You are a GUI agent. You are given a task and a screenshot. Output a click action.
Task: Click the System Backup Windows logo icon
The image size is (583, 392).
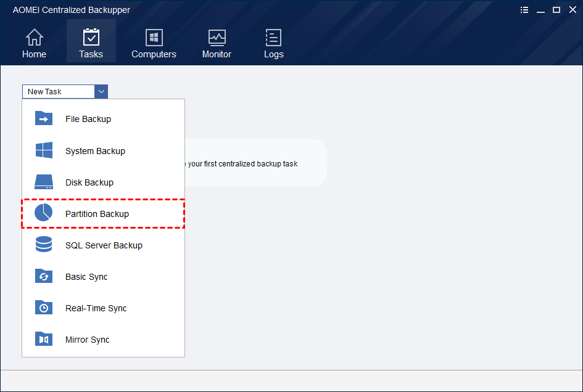click(x=44, y=150)
